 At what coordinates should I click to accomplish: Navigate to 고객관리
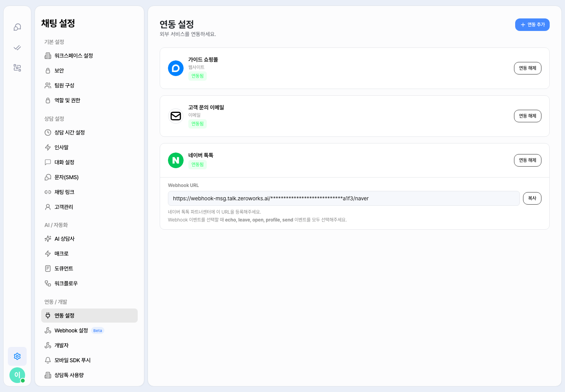pyautogui.click(x=89, y=207)
